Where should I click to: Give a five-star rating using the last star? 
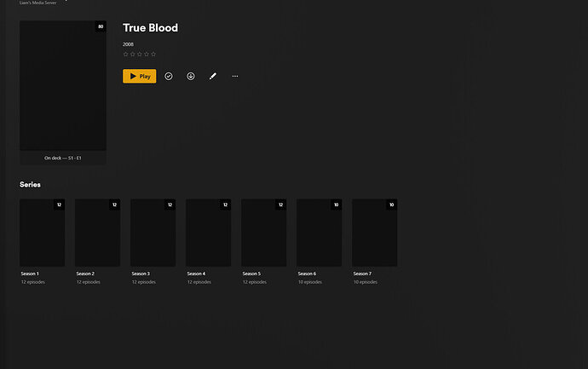pyautogui.click(x=153, y=54)
